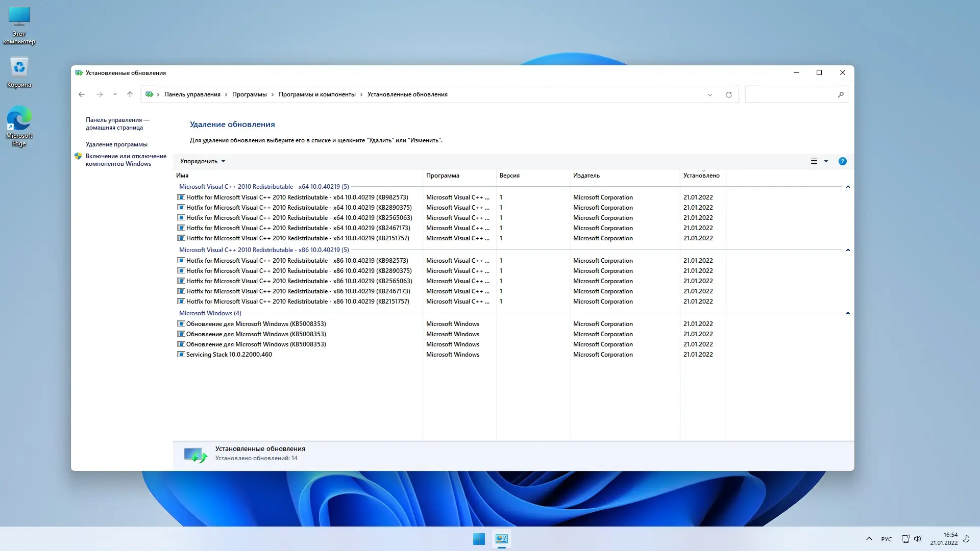980x551 pixels.
Task: Select Servicing Stack 10.0.22000.460 entry
Action: 229,355
